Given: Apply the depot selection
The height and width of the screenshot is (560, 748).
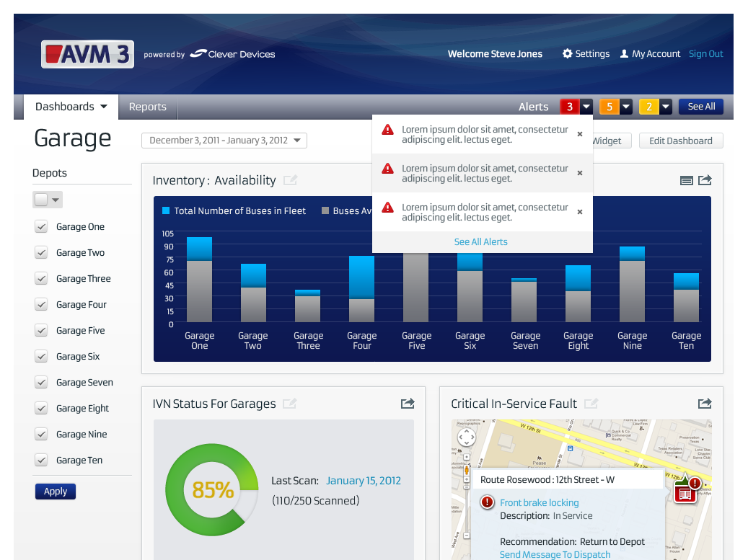Looking at the screenshot, I should pos(56,492).
